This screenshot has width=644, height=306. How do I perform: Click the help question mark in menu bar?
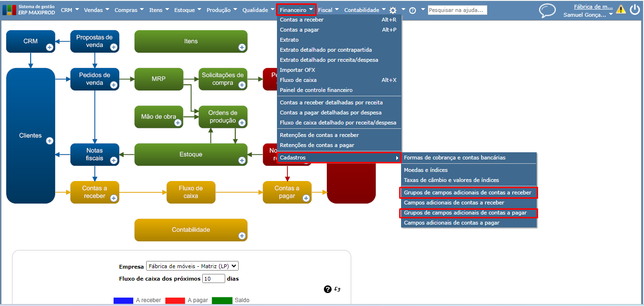point(413,10)
